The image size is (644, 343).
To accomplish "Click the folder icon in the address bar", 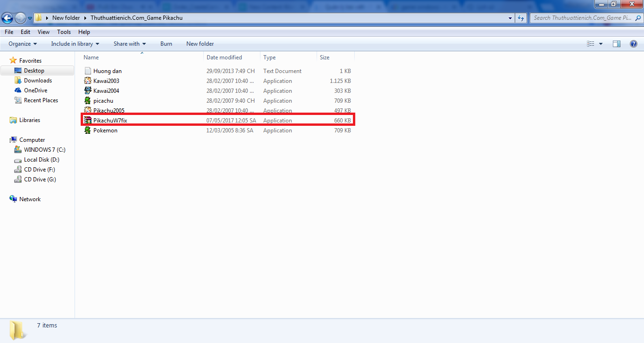I will click(x=39, y=18).
